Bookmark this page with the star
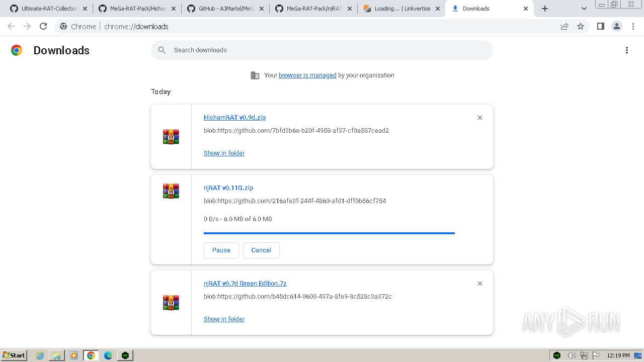 [581, 26]
